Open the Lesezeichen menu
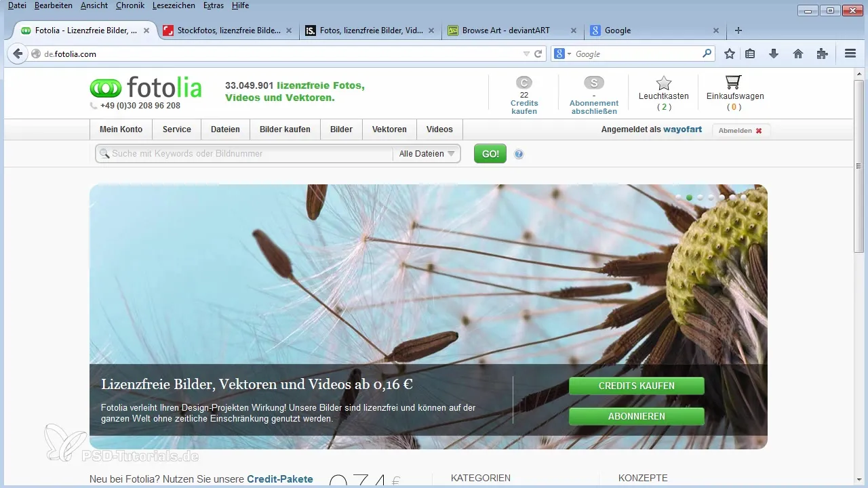Image resolution: width=868 pixels, height=488 pixels. (173, 5)
